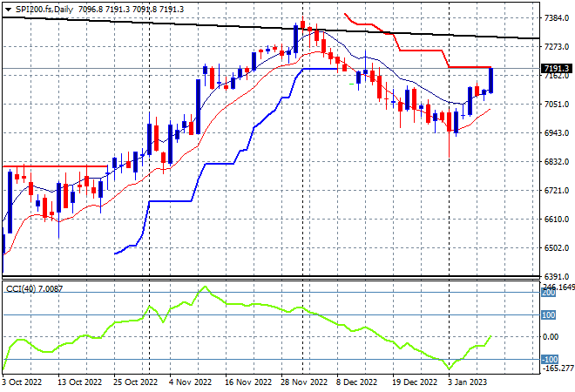Click the 6391.0 price axis label
The image size is (575, 392).
[557, 276]
